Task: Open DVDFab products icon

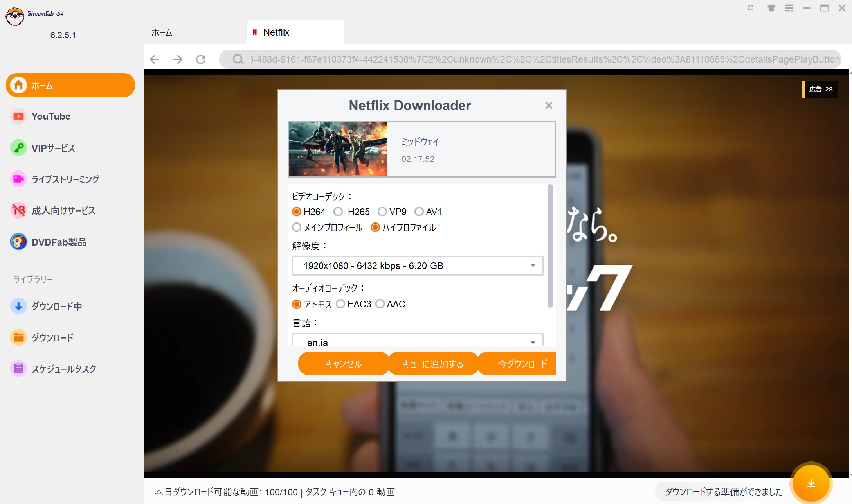Action: (x=18, y=242)
